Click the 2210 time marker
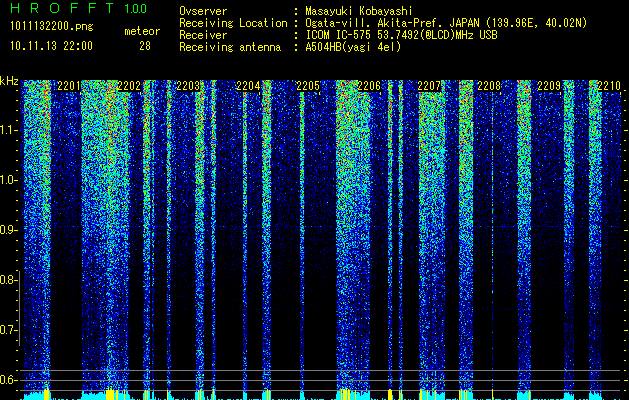 609,86
